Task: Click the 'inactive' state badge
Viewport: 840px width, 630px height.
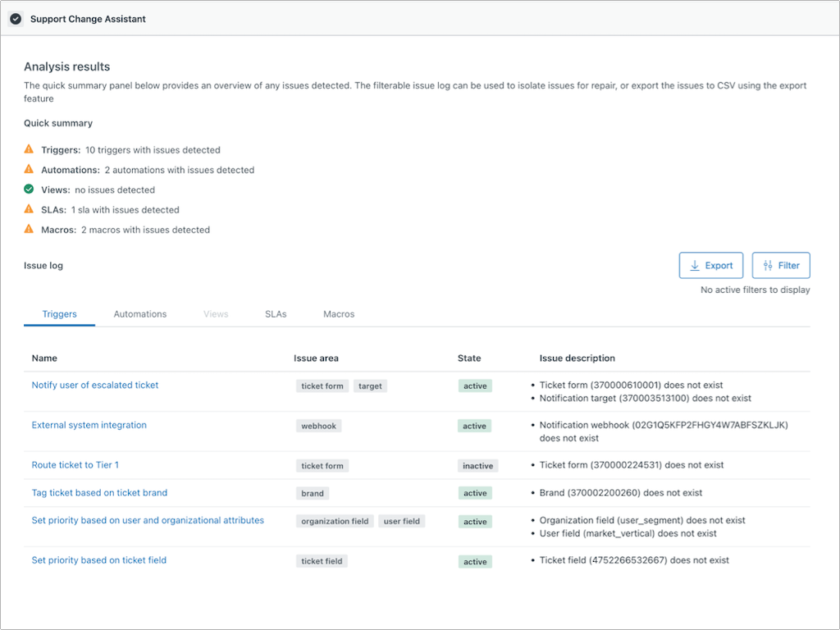Action: click(x=477, y=466)
